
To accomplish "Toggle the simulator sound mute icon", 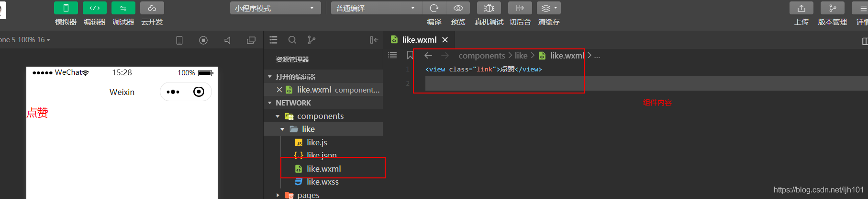I will pos(227,40).
